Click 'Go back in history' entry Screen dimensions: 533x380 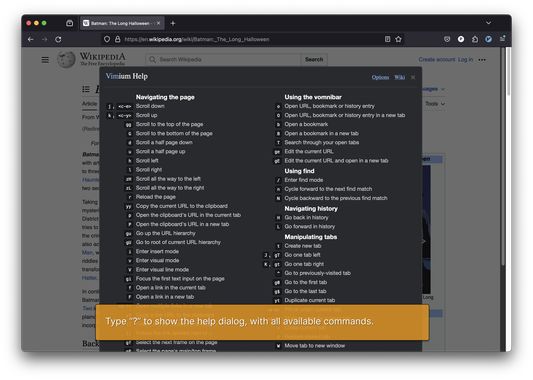306,218
